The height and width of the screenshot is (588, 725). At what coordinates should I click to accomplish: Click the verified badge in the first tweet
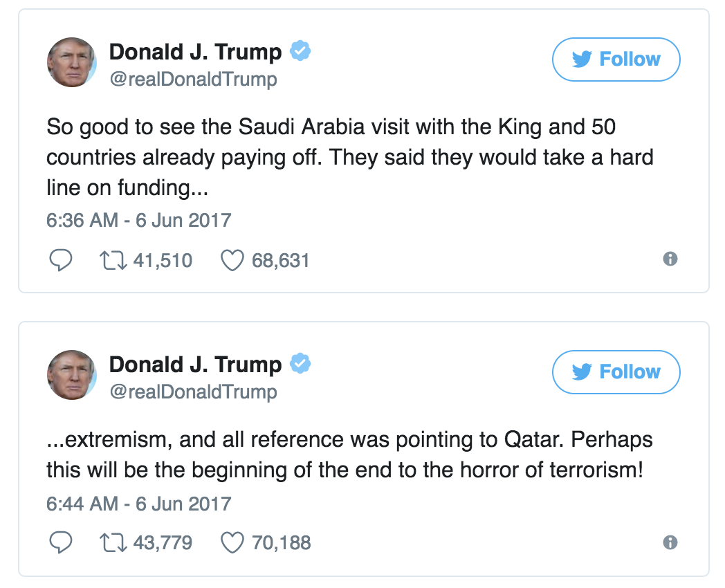click(300, 50)
